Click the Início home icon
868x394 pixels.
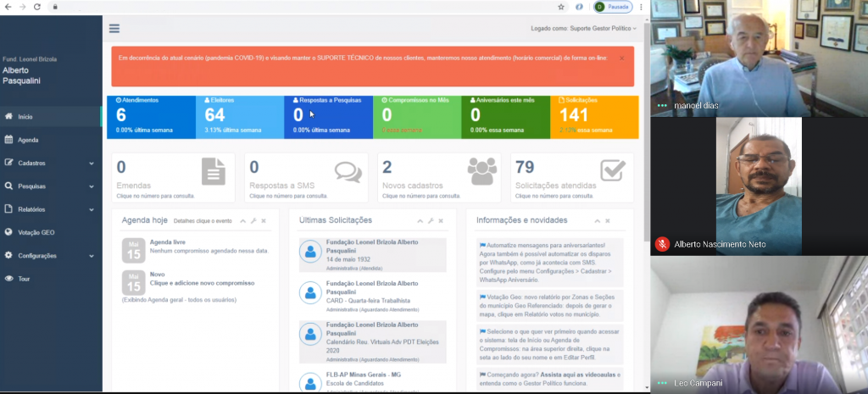9,117
